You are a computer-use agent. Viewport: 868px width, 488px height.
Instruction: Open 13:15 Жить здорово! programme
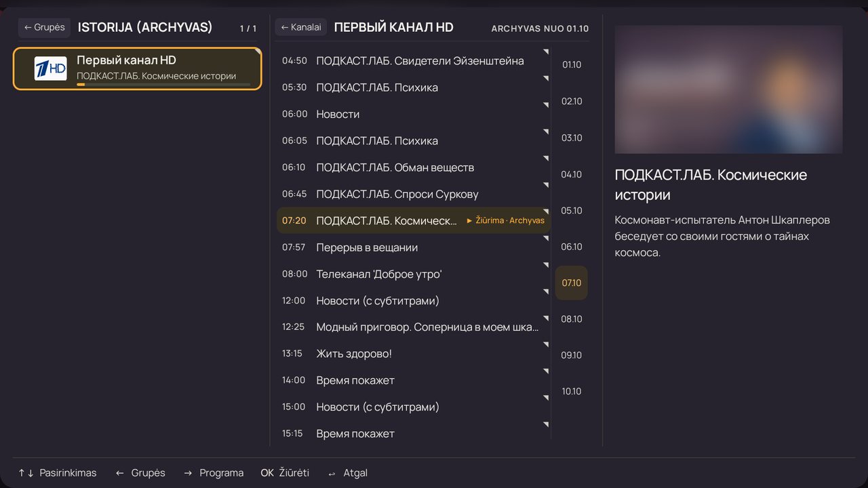[x=414, y=354]
